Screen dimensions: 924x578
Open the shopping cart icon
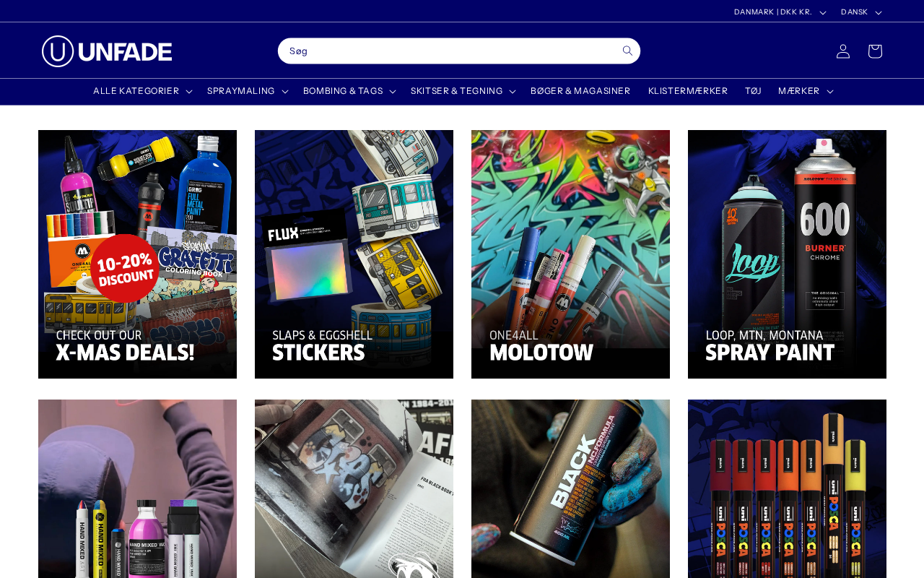point(875,51)
